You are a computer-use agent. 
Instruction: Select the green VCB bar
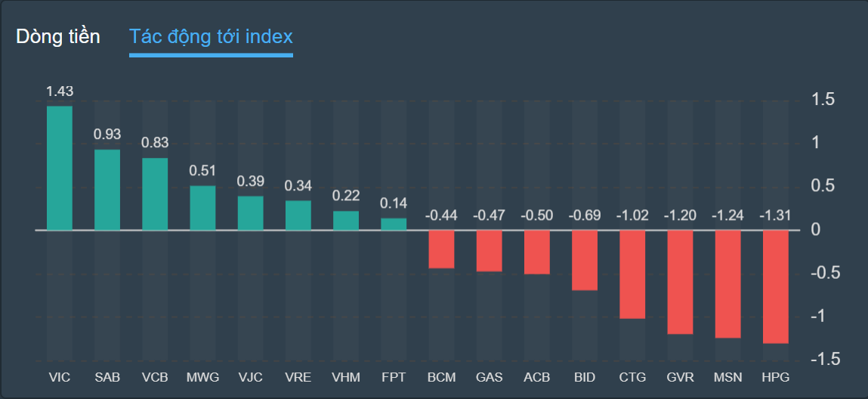pyautogui.click(x=155, y=194)
